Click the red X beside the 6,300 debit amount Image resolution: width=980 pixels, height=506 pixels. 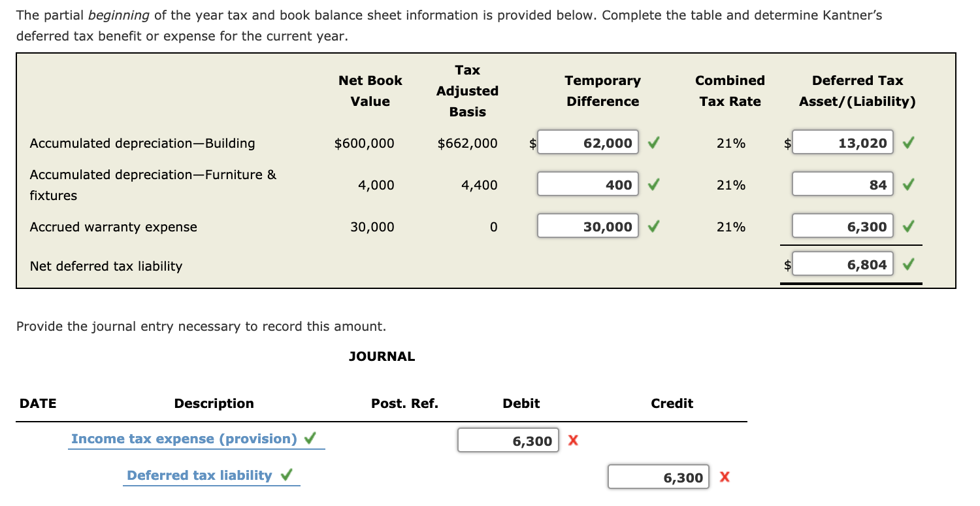pyautogui.click(x=573, y=441)
